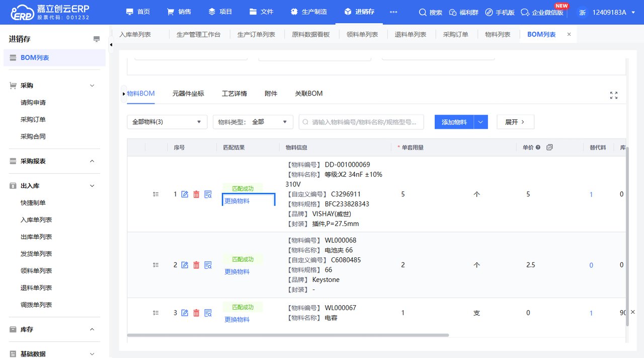Collapse the 采购 sidebar section
644x358 pixels.
[x=92, y=86]
